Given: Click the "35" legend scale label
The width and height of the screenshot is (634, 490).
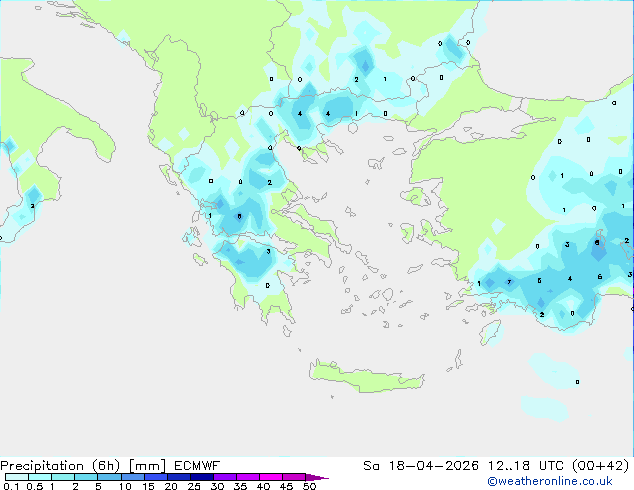Looking at the screenshot, I should pos(240,486).
